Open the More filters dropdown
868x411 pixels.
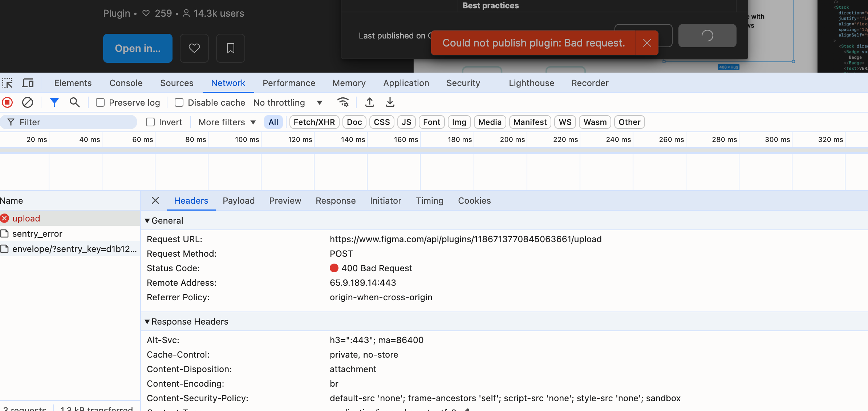tap(227, 122)
